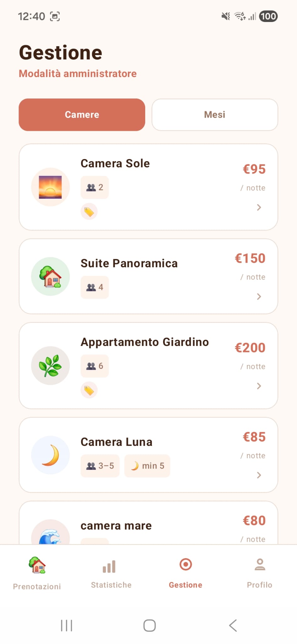This screenshot has height=644, width=297.
Task: Open Suite Panoramica details chevron
Action: 259,297
